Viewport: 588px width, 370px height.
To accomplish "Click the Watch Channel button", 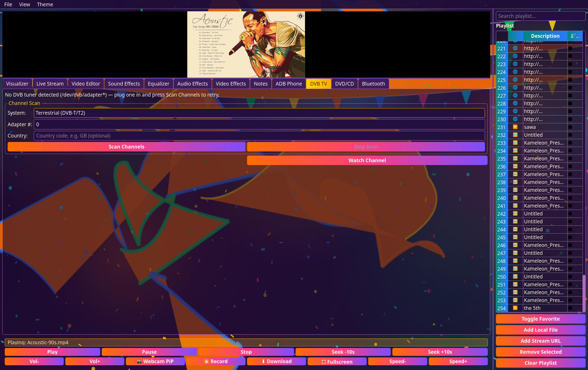I will tap(367, 160).
